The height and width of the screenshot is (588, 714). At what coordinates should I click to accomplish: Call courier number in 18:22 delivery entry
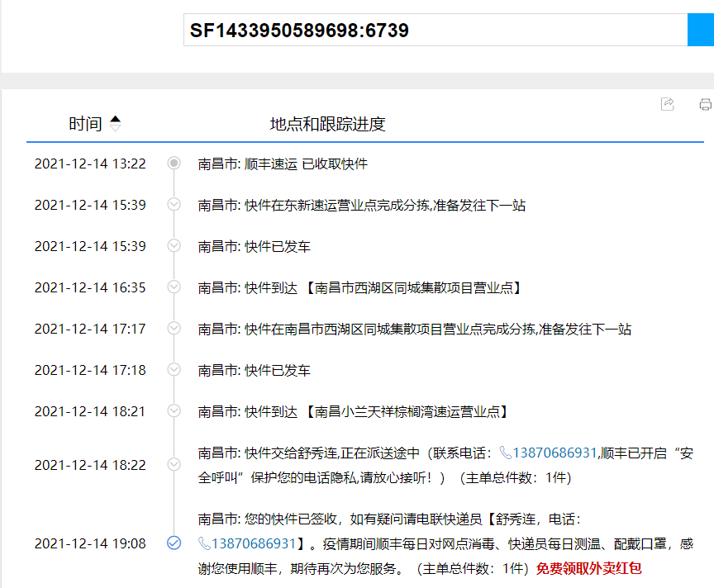555,453
